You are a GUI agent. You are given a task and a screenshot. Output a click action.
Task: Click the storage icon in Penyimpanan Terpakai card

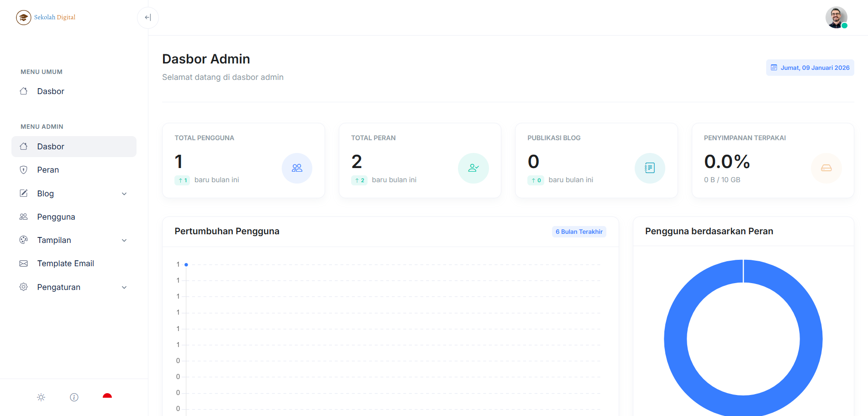826,168
